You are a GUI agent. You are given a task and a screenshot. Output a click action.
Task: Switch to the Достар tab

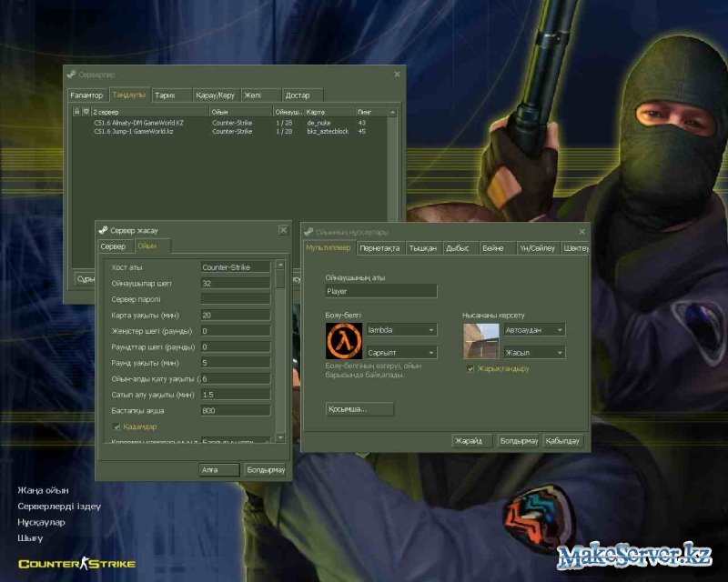302,95
